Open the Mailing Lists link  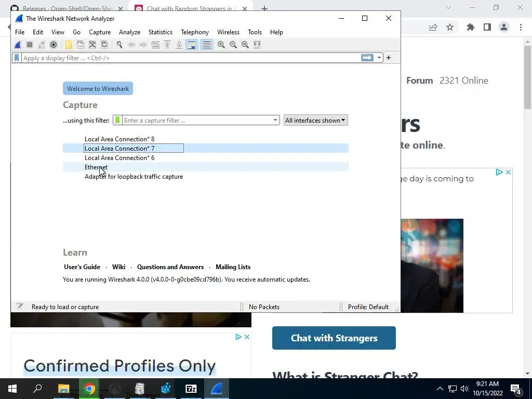[x=233, y=267]
